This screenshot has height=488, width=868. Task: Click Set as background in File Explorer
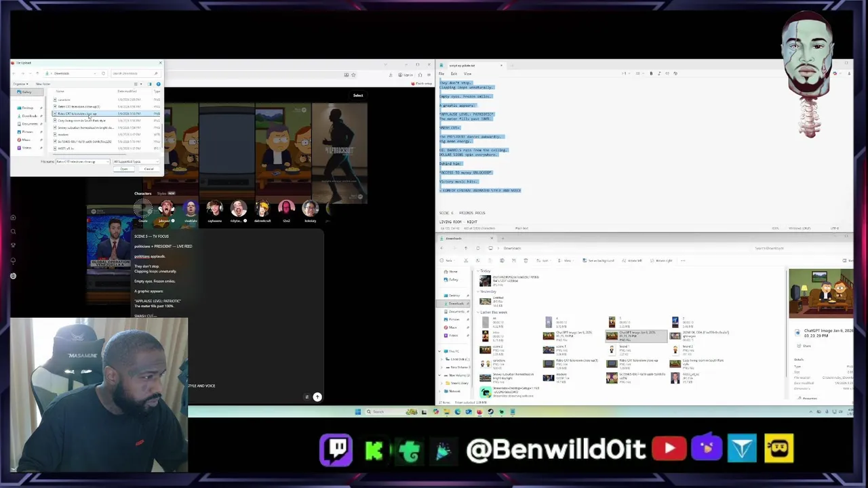[x=598, y=260]
